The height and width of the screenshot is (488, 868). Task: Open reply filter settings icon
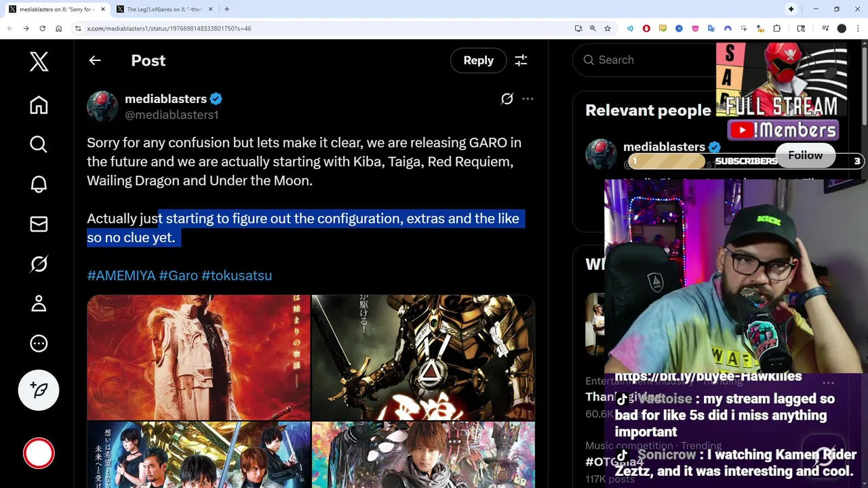(x=521, y=60)
